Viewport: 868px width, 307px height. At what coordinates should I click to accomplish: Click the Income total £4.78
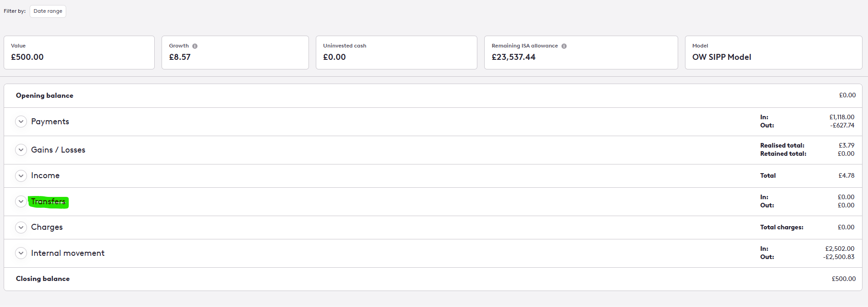tap(846, 176)
